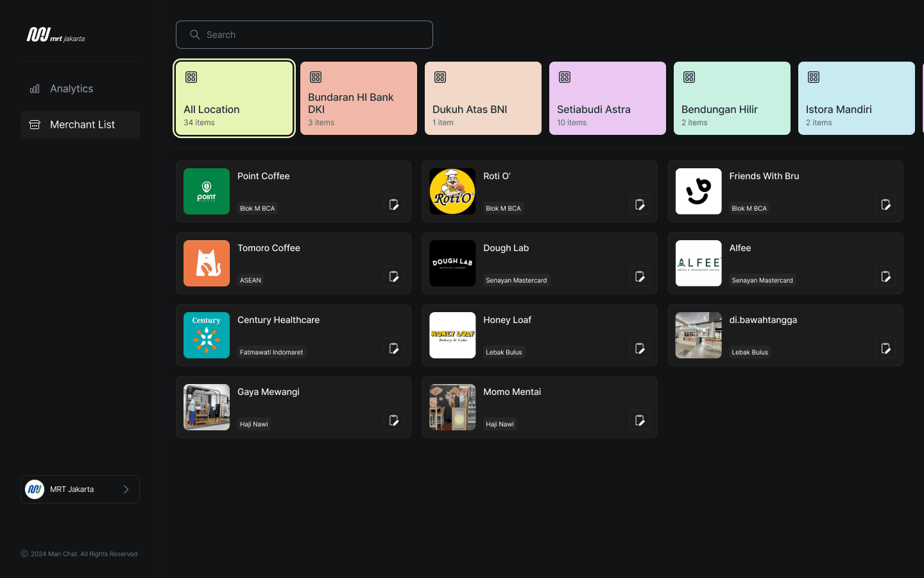Click the MRT Jakarta account avatar

tap(35, 489)
